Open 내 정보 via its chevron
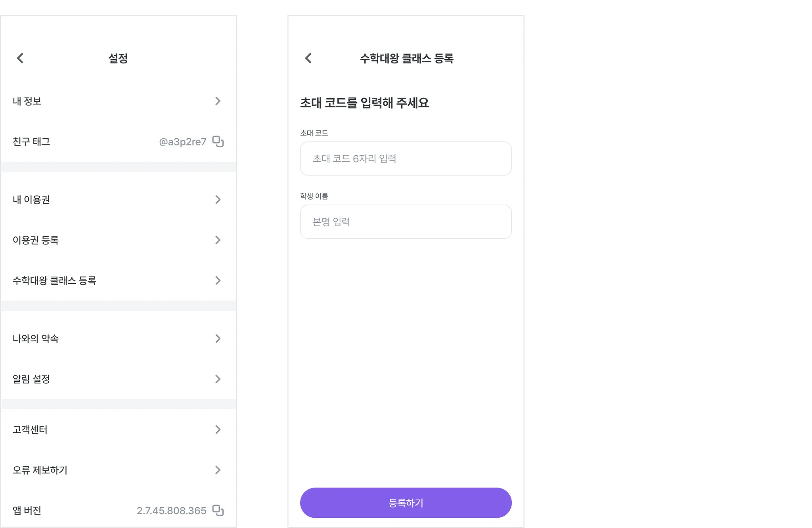 (218, 101)
